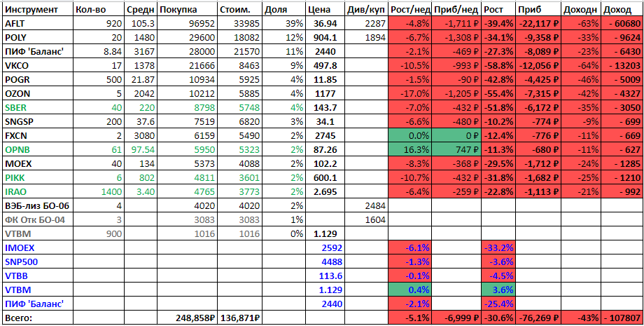Click the blue IMOEX index cell
This screenshot has height=326, width=644.
click(37, 248)
